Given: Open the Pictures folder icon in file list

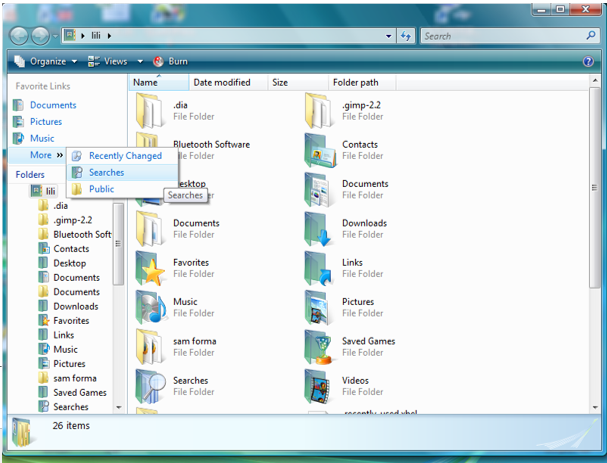Looking at the screenshot, I should (x=317, y=308).
